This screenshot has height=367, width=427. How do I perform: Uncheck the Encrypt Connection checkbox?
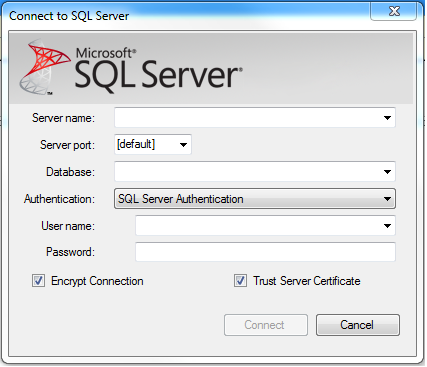38,281
